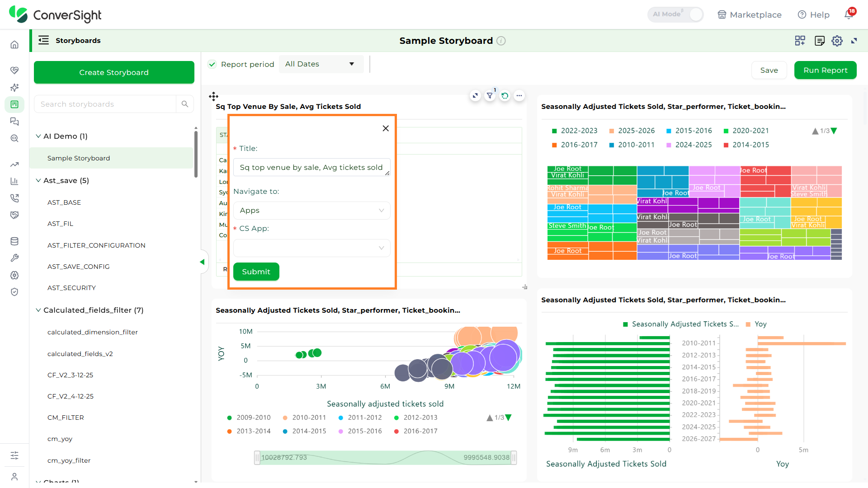Viewport: 868px width, 488px height.
Task: Open the notes icon in header
Action: pyautogui.click(x=819, y=41)
